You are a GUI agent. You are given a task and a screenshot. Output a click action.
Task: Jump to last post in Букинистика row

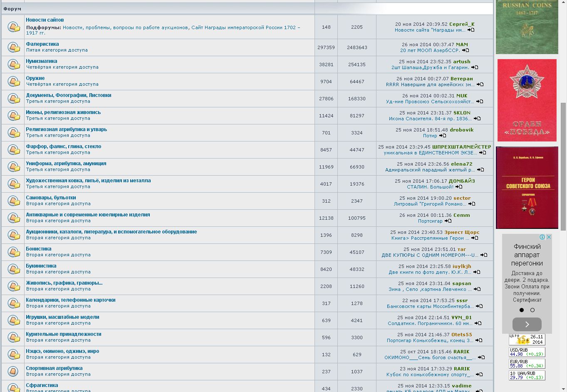pos(477,272)
